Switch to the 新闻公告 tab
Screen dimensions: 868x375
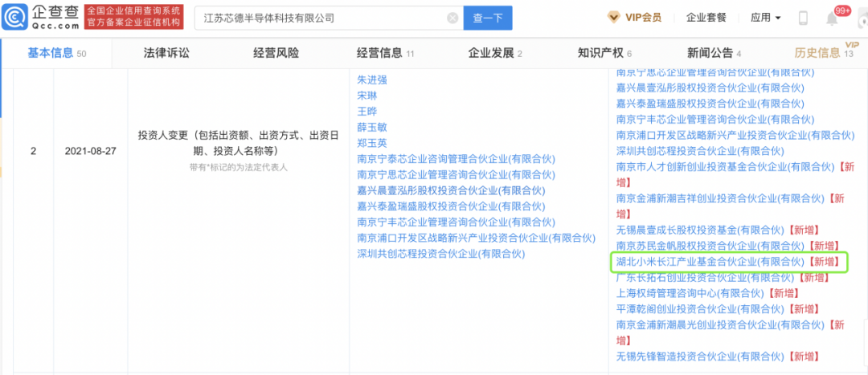[714, 53]
